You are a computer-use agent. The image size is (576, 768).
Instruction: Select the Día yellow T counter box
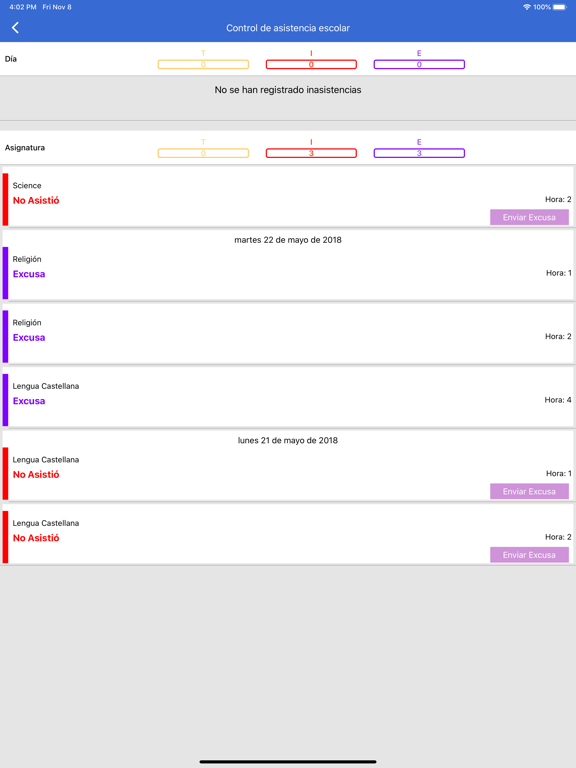pos(203,64)
